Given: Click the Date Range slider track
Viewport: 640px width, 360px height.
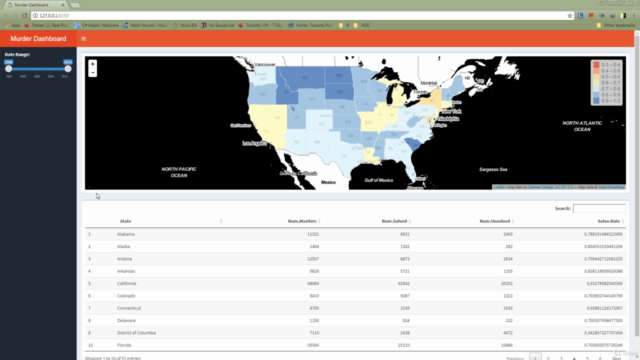Looking at the screenshot, I should coord(38,69).
